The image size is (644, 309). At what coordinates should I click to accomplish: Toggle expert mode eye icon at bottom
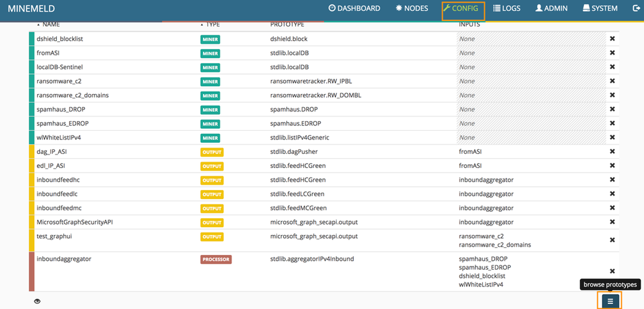tap(37, 301)
